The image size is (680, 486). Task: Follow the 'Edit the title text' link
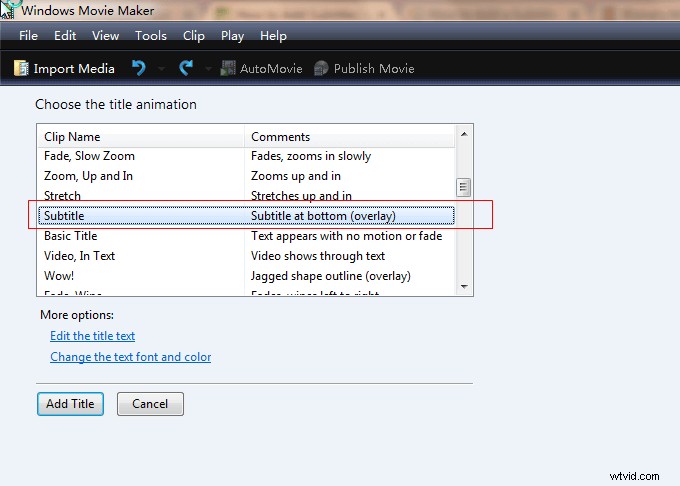(x=92, y=336)
